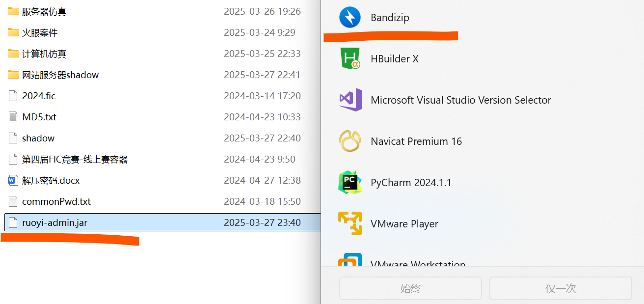This screenshot has height=304, width=644.
Task: Click the MD5.txt file icon
Action: point(13,117)
